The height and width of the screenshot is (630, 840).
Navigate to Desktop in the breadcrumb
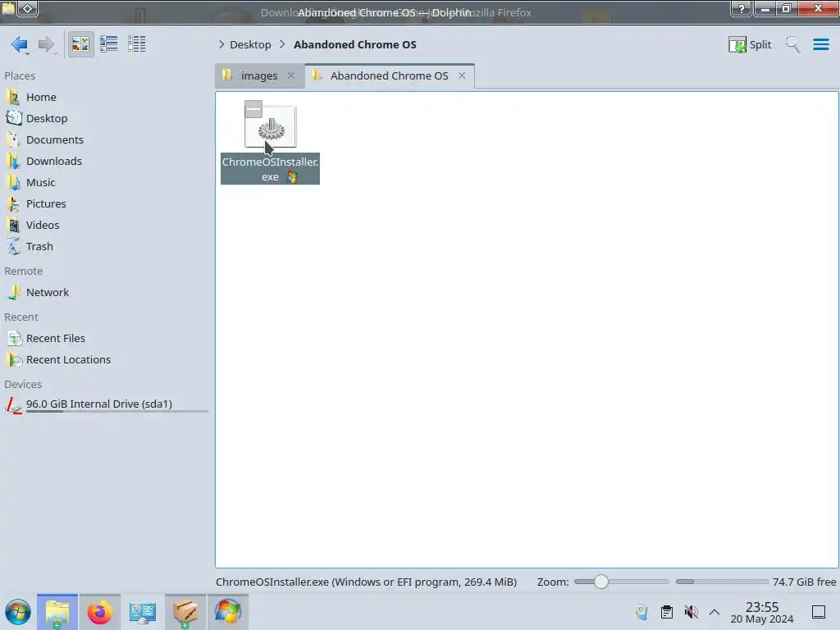point(250,44)
